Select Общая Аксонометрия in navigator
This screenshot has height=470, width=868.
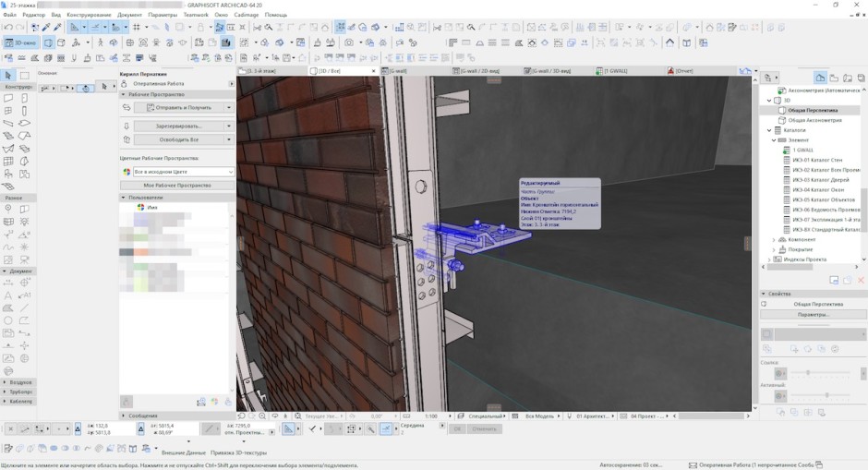coord(814,120)
